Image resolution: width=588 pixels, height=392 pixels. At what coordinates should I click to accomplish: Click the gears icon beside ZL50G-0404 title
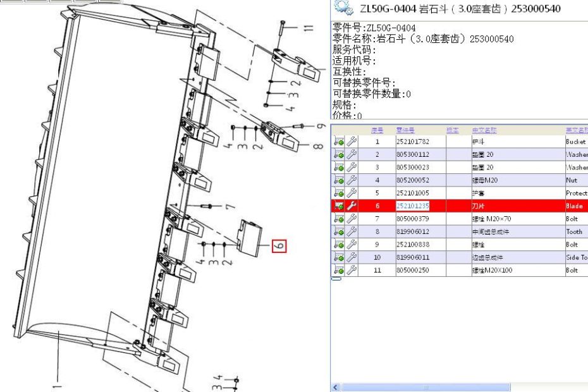(x=343, y=8)
